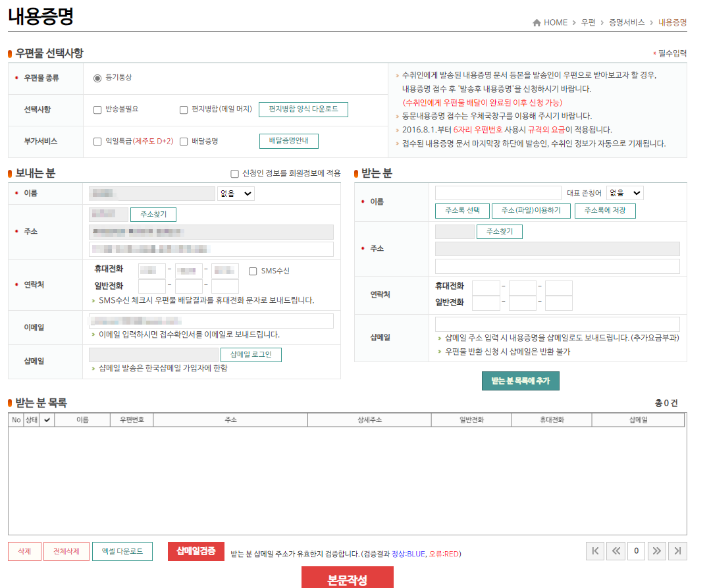Click the HOME house icon in breadcrumb
This screenshot has width=709, height=588.
[x=537, y=22]
